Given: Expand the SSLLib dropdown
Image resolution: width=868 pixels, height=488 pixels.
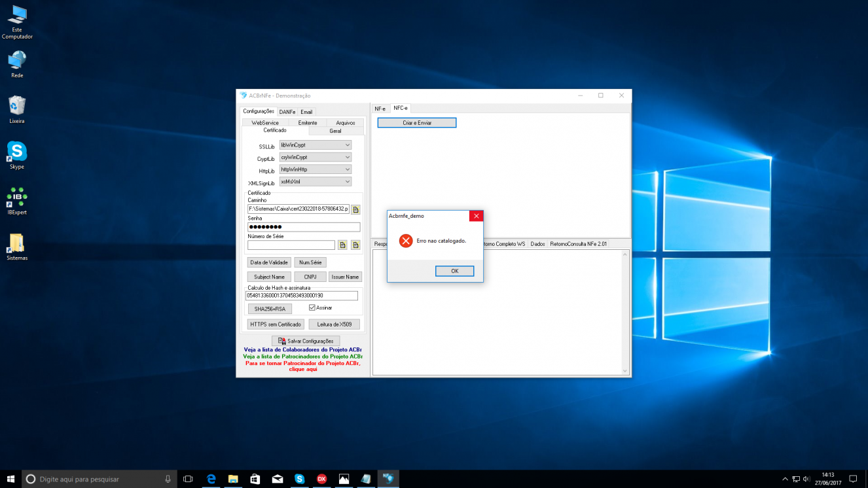Looking at the screenshot, I should [x=347, y=145].
